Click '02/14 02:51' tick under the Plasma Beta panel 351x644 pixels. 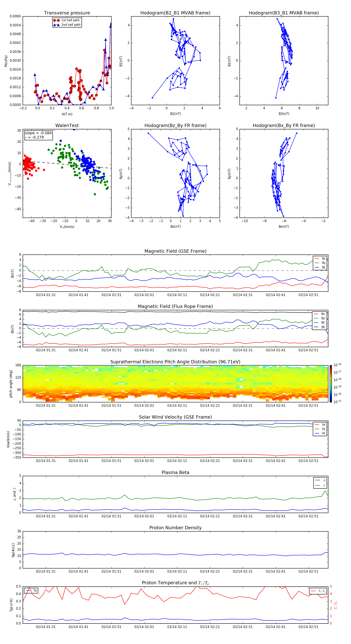point(308,516)
